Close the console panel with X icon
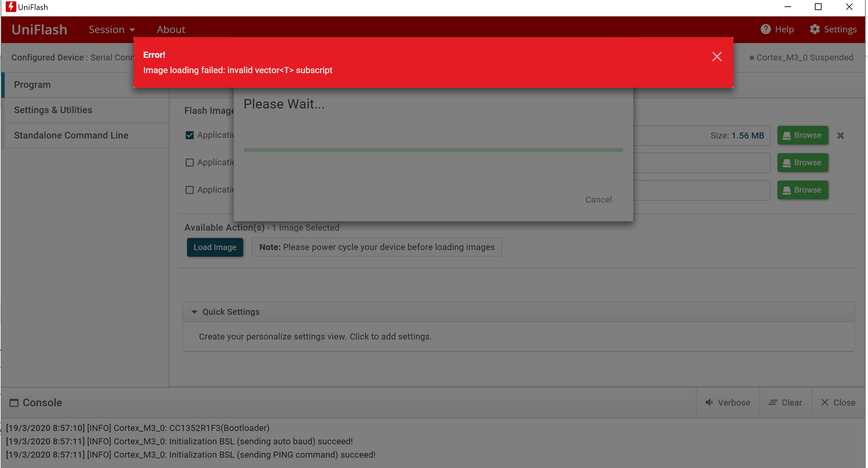 point(825,402)
